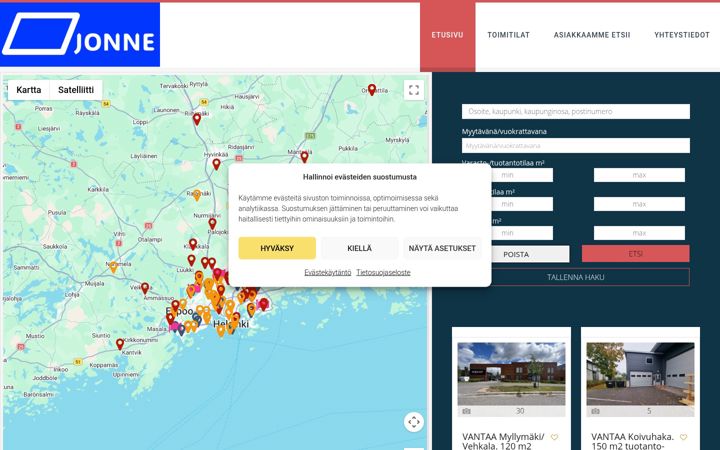Focus the second row max field
Image resolution: width=720 pixels, height=450 pixels.
(x=639, y=204)
